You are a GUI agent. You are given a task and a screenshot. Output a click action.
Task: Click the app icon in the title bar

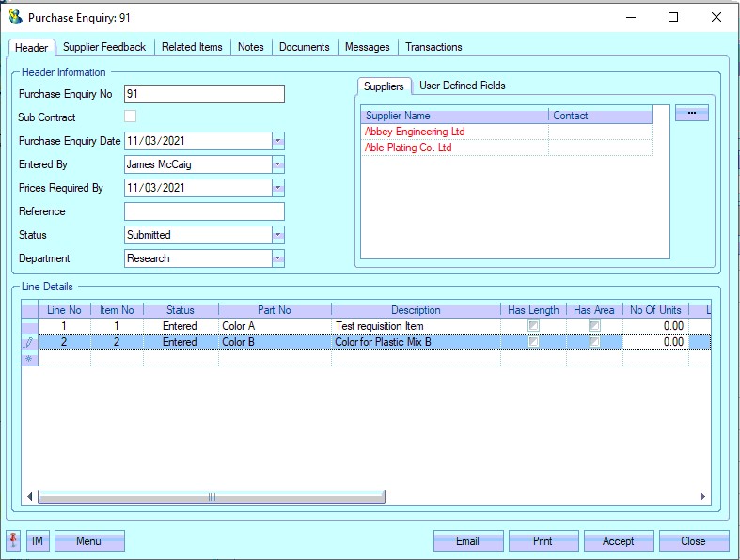[15, 17]
